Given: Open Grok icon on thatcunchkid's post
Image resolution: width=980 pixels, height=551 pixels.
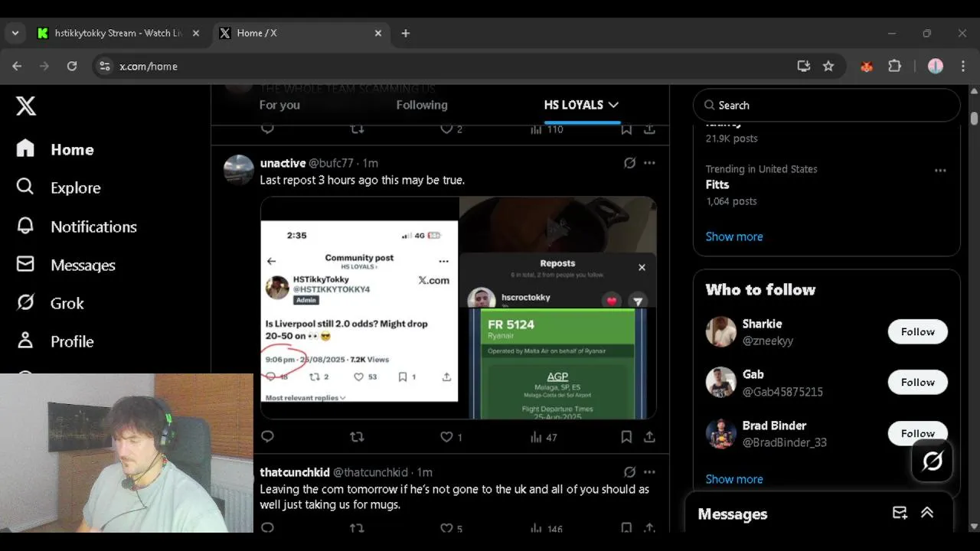Looking at the screenshot, I should click(x=629, y=472).
